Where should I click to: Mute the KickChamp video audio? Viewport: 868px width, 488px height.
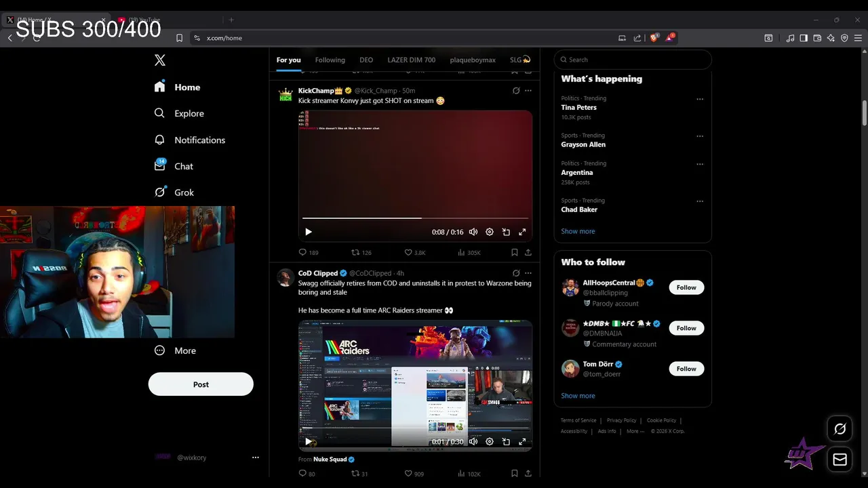[x=473, y=232]
